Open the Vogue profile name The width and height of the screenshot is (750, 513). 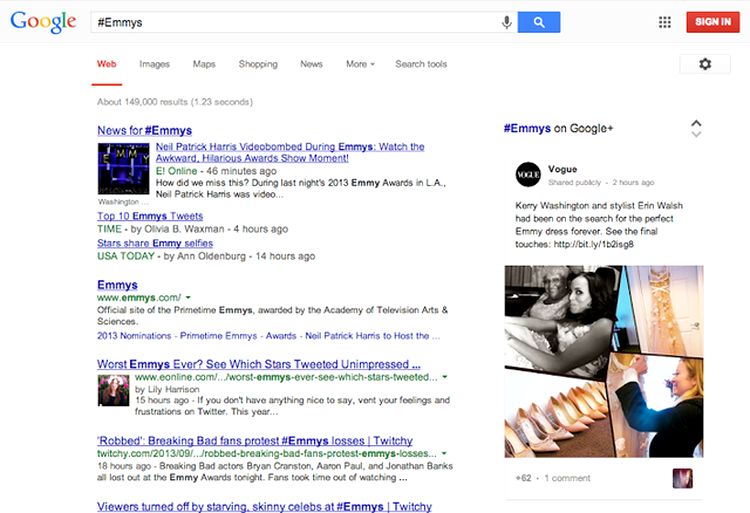pos(562,169)
